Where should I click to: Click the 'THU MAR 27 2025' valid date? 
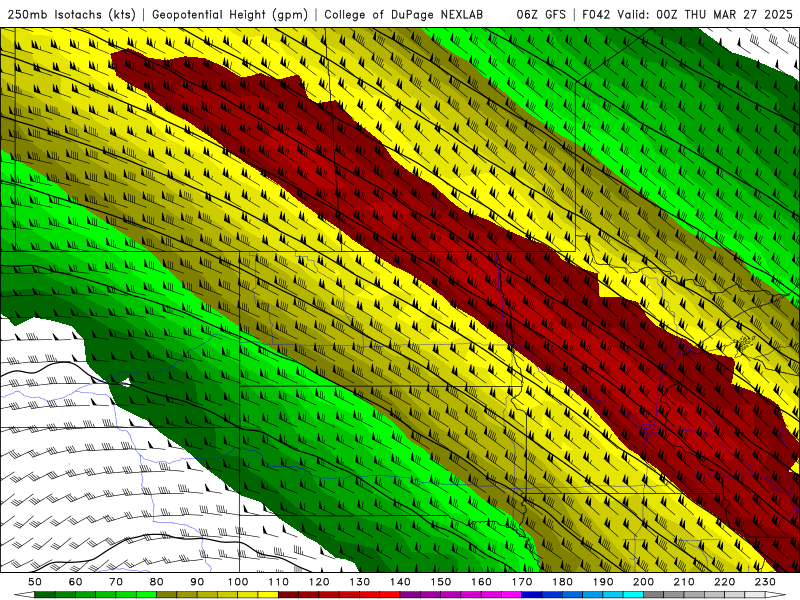pyautogui.click(x=738, y=15)
